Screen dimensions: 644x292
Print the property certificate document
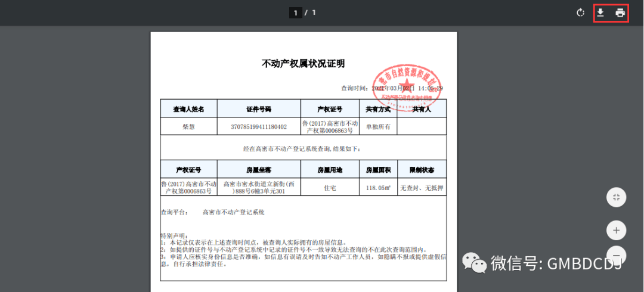point(620,13)
